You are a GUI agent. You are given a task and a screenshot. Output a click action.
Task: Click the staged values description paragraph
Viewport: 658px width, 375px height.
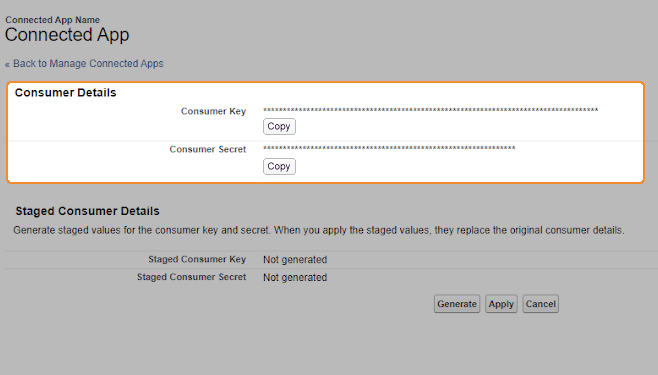coord(319,230)
